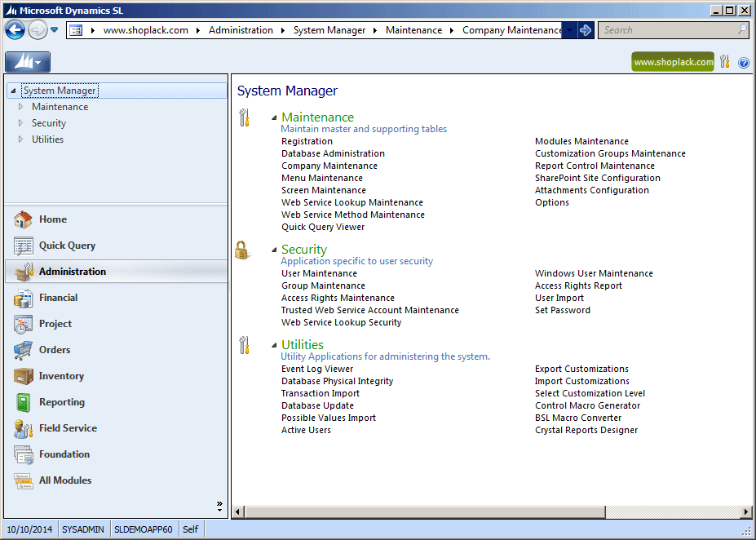
Task: Open Export Customizations
Action: click(x=581, y=369)
